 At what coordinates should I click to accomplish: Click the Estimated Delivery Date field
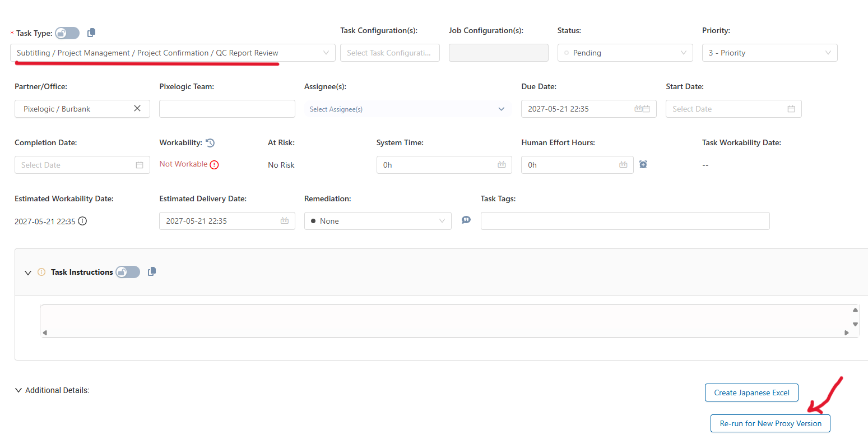(227, 221)
